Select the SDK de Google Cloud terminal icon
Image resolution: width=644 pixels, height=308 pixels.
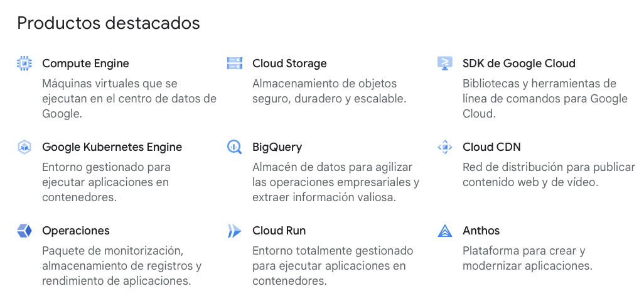click(x=445, y=63)
